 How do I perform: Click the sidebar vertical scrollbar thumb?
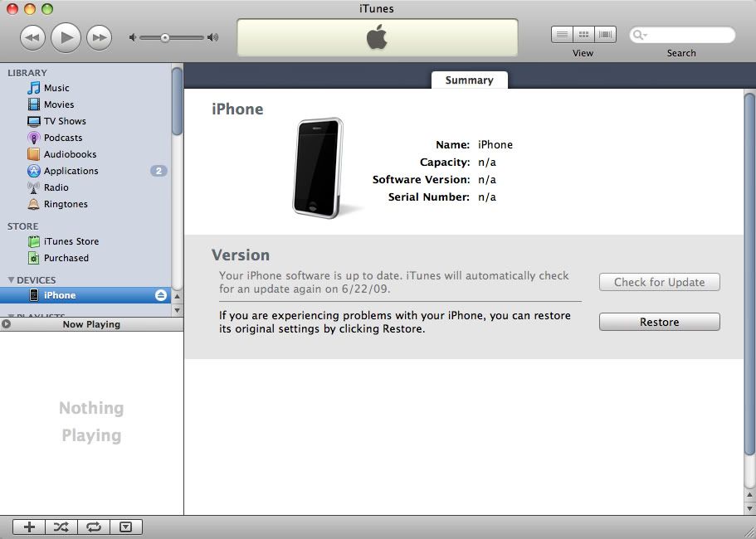[x=177, y=101]
